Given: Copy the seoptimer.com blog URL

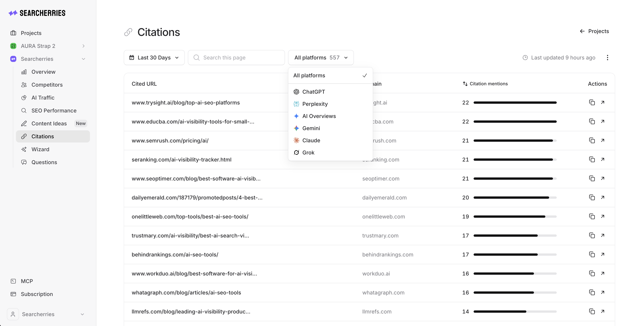Looking at the screenshot, I should click(592, 179).
